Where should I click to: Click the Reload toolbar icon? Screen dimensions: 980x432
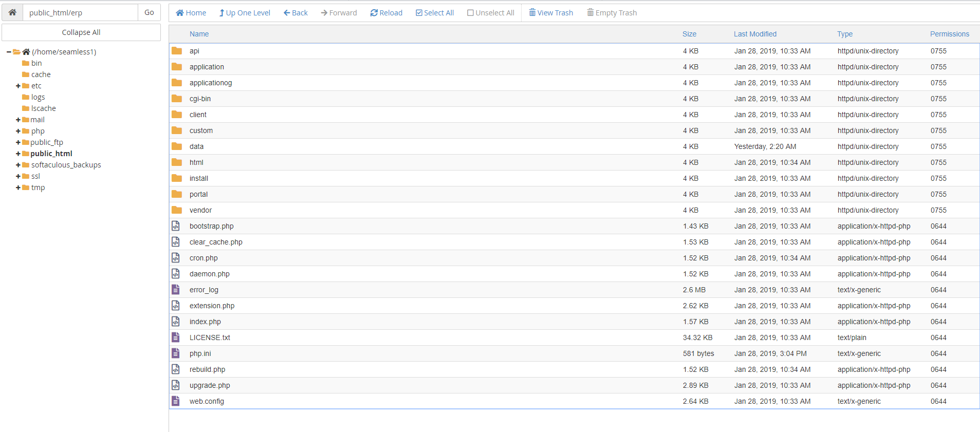coord(374,13)
